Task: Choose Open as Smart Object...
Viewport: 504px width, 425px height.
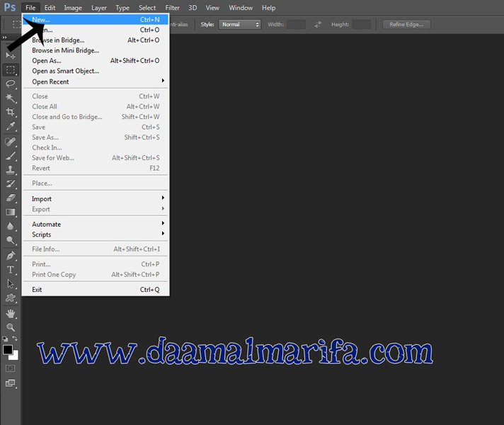Action: pyautogui.click(x=96, y=71)
